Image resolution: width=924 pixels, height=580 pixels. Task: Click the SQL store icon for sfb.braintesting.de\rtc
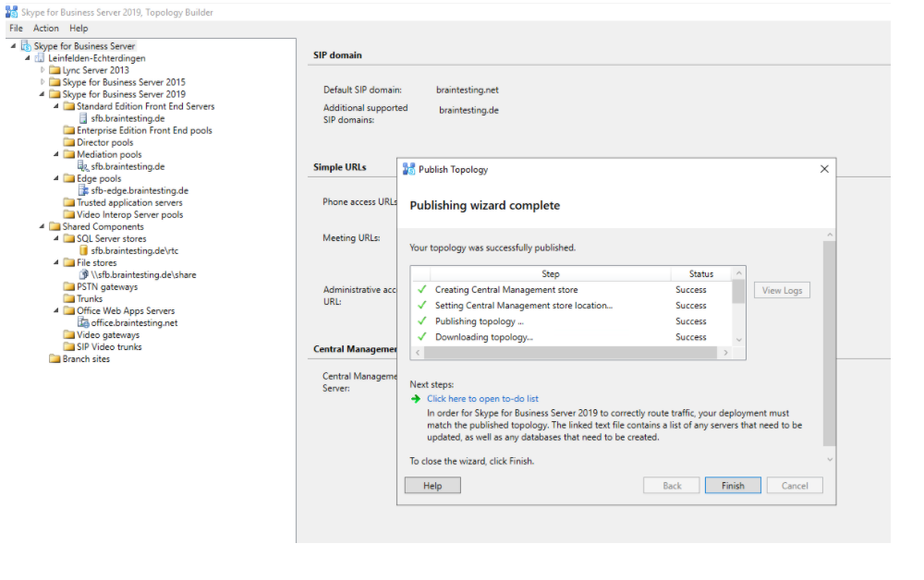pos(83,251)
